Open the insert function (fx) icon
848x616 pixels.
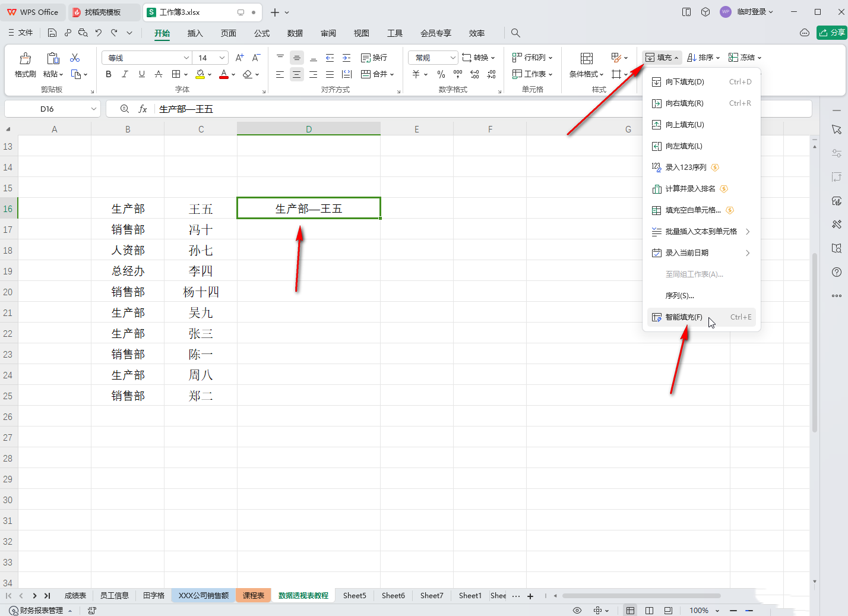(143, 109)
